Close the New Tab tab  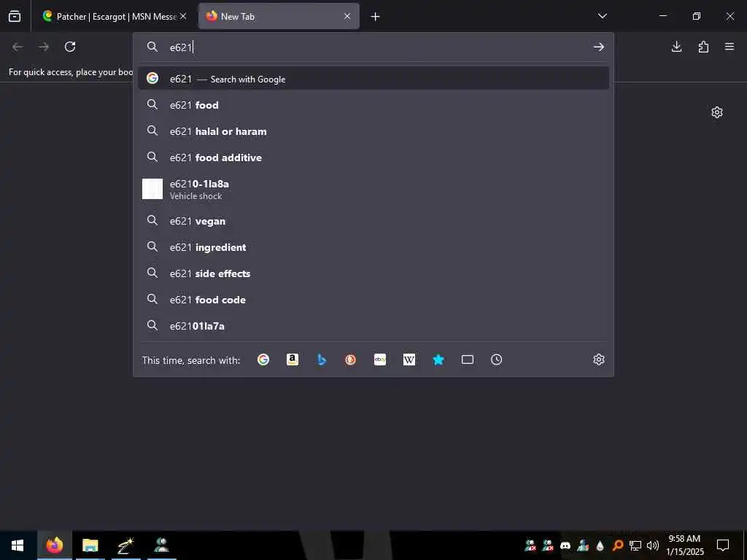tap(347, 16)
